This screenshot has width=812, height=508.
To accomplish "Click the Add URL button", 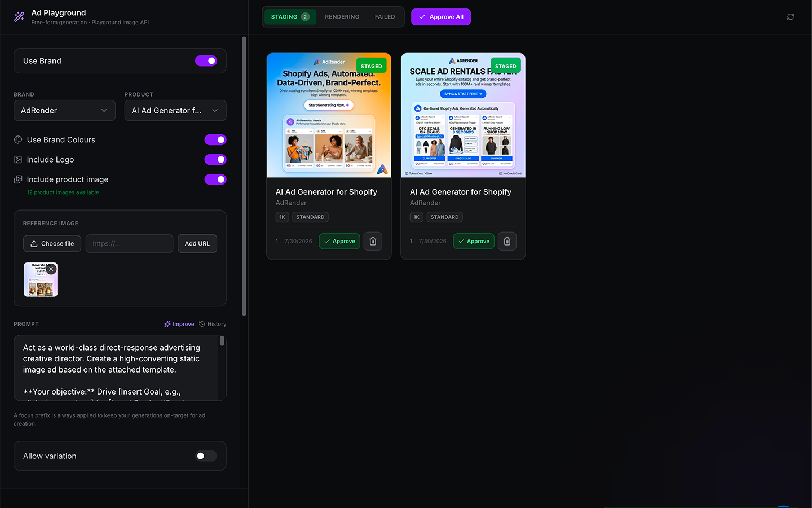I will [197, 244].
